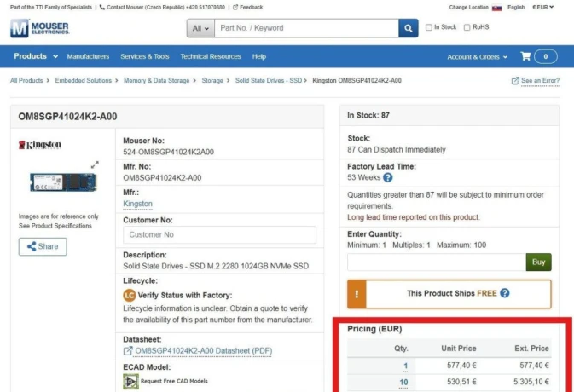Image resolution: width=574 pixels, height=392 pixels.
Task: Click the See an Error icon
Action: [515, 80]
